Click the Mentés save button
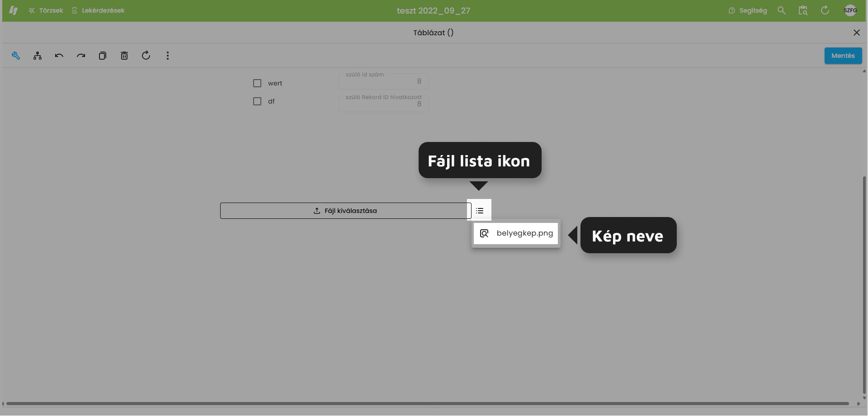 843,56
